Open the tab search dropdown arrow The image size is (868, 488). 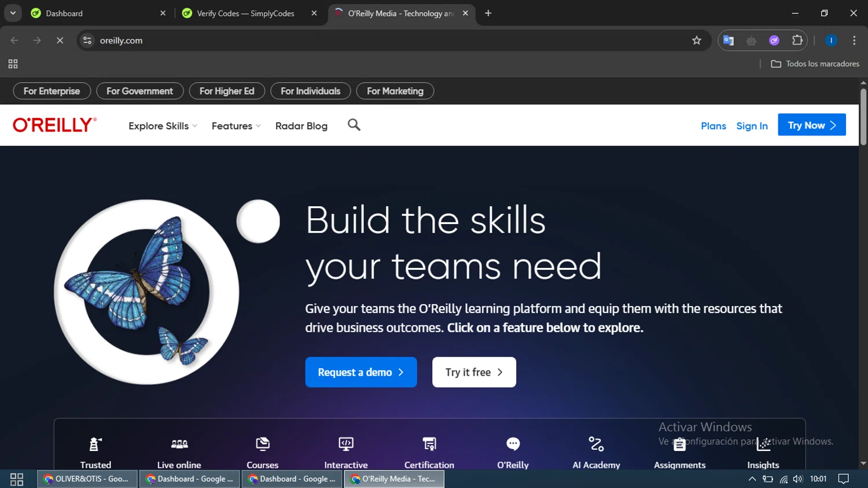tap(13, 13)
